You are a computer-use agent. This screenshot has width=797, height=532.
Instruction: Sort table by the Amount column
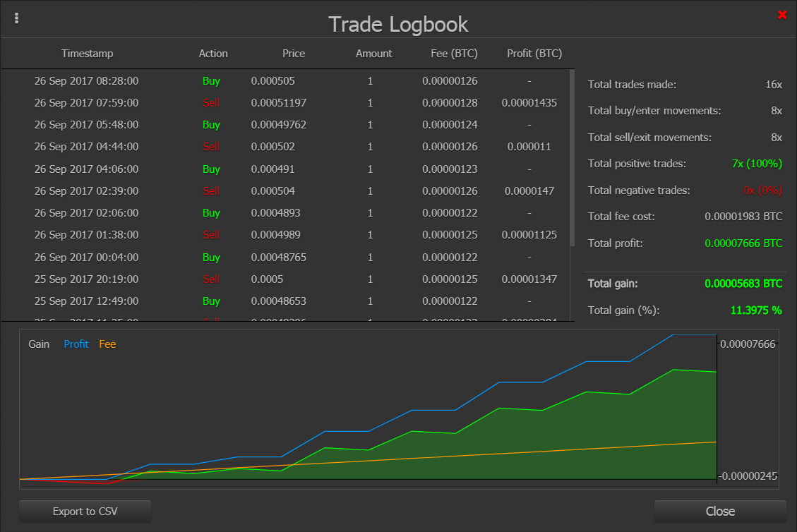click(373, 53)
